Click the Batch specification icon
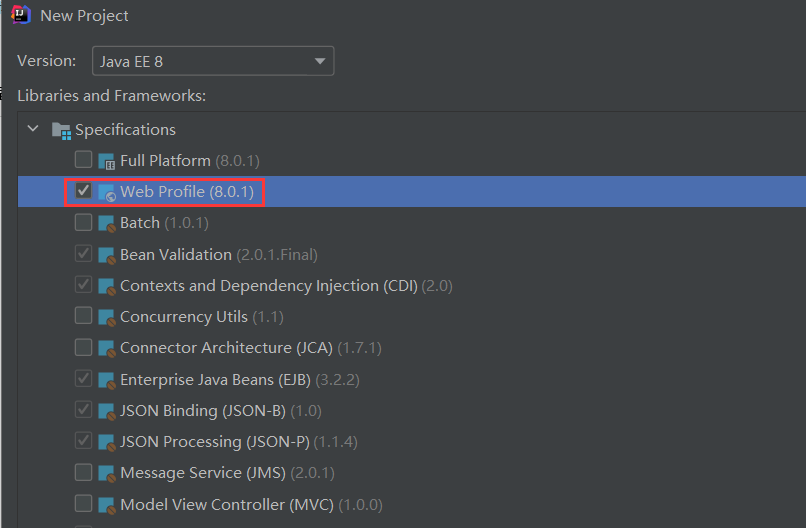806x528 pixels. pyautogui.click(x=106, y=223)
